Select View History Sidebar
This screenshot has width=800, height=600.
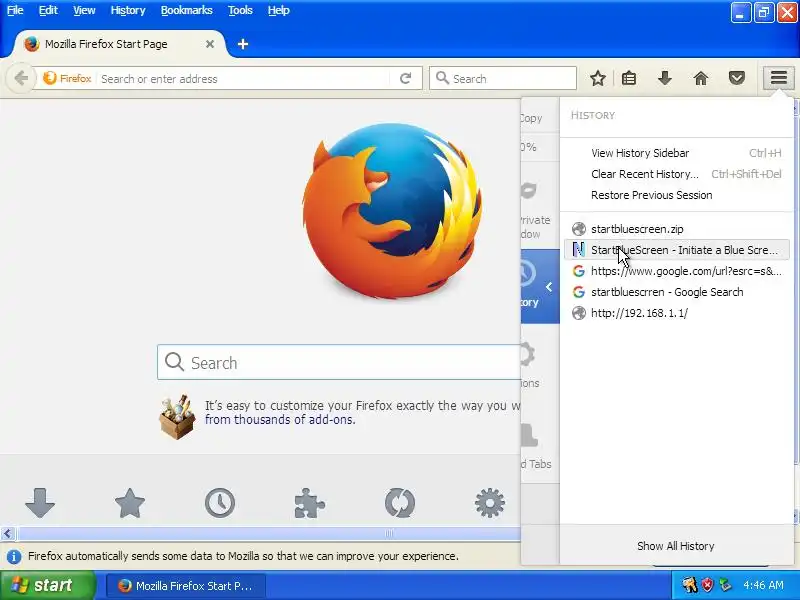(677, 153)
